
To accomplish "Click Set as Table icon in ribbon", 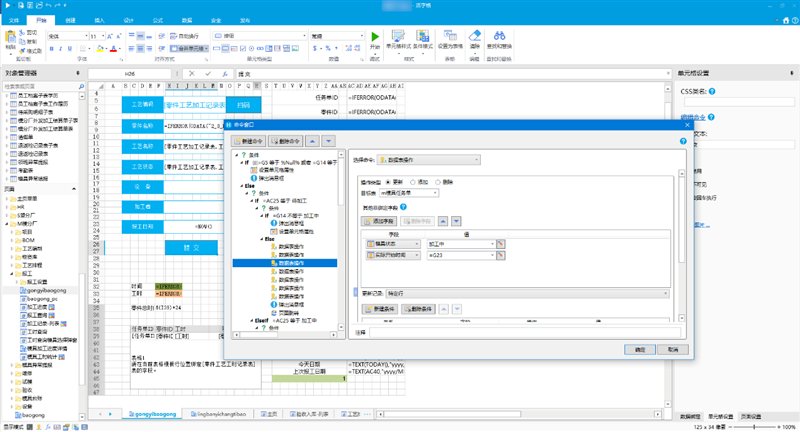I will [450, 36].
